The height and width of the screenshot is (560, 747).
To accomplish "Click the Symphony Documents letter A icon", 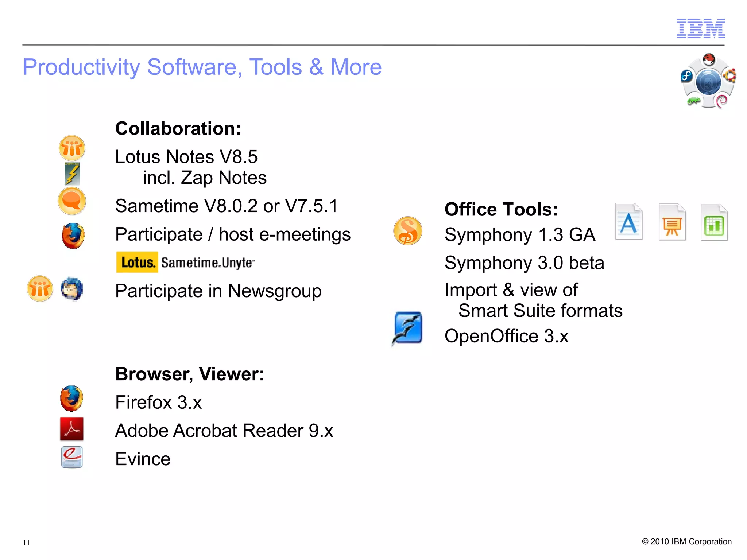I will pos(629,222).
